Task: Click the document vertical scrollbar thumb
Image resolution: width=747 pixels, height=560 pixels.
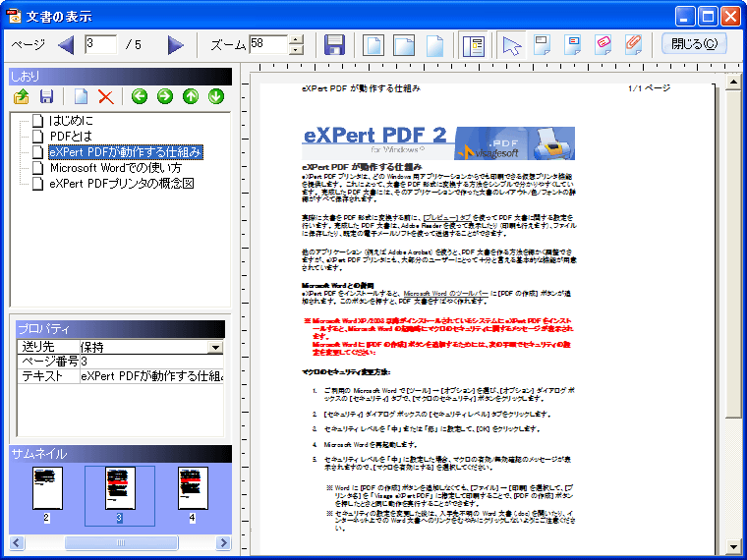Action: pos(733,254)
